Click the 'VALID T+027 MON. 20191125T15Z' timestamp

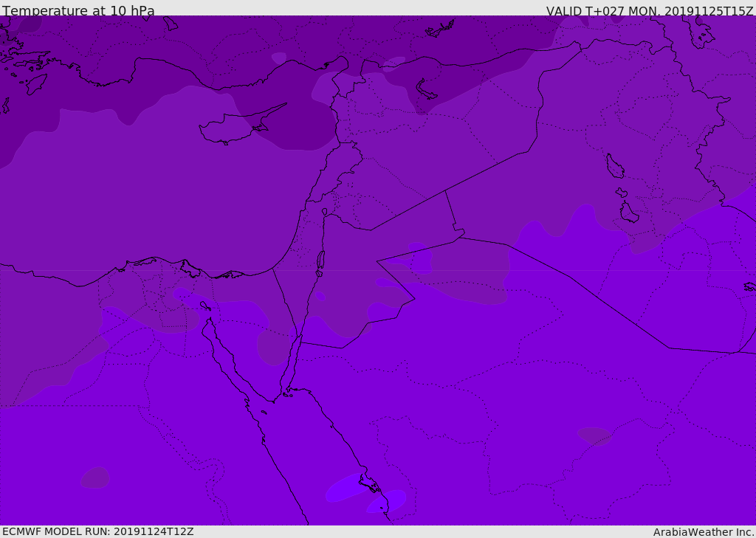(x=650, y=11)
